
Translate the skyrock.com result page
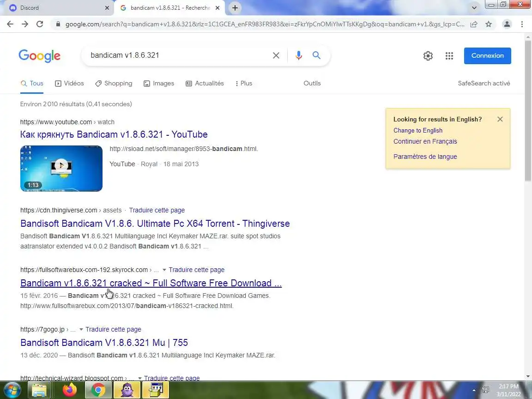196,270
